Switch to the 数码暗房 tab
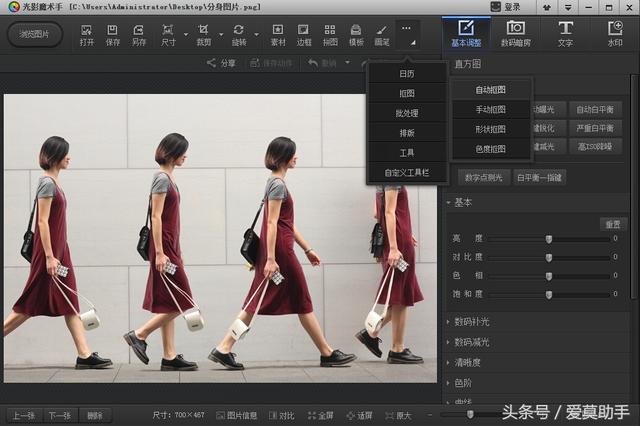640x426 pixels. [x=516, y=34]
